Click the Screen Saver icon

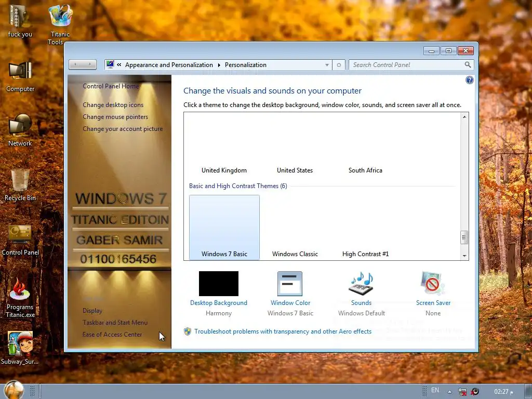point(433,284)
